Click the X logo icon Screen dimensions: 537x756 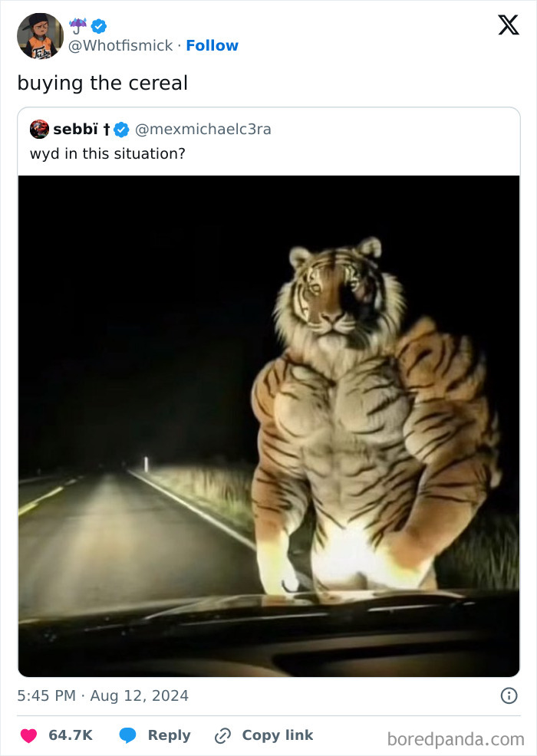[x=508, y=25]
